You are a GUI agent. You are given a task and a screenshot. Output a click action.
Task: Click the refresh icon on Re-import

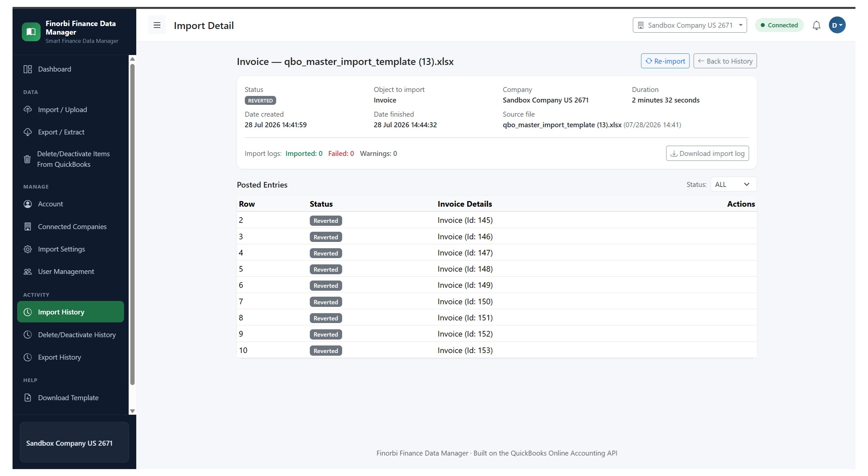pyautogui.click(x=649, y=61)
